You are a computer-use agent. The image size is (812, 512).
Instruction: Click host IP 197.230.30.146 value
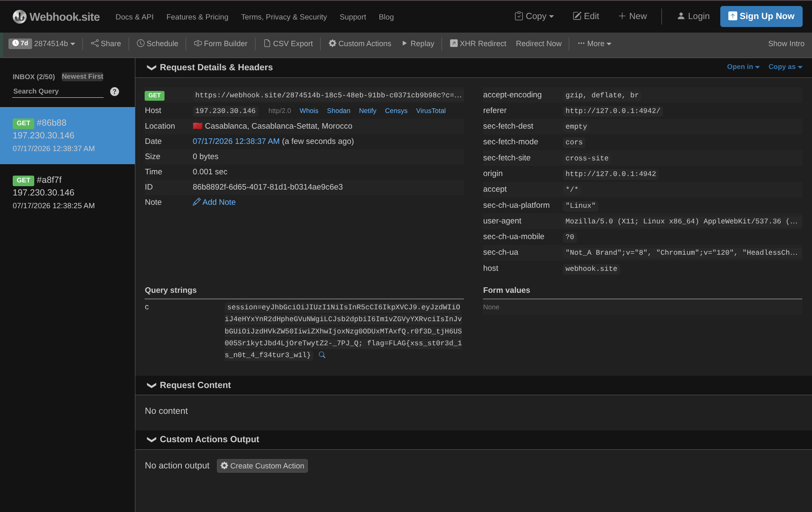click(x=225, y=111)
